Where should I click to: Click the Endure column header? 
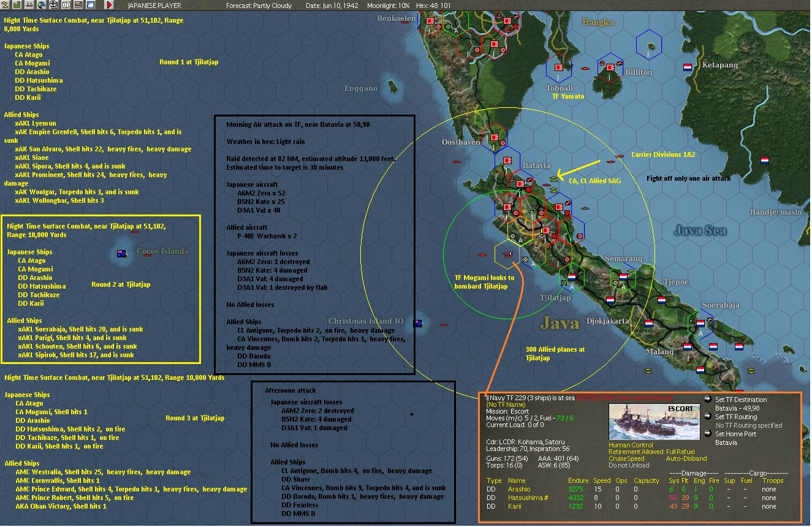pos(579,481)
